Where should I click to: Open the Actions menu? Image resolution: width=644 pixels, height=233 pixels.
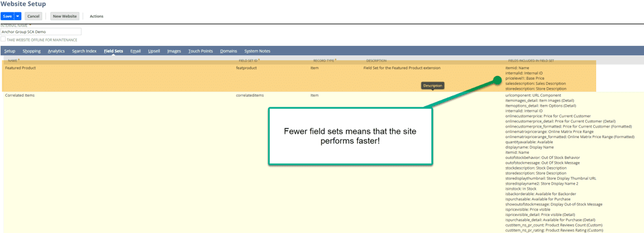[x=96, y=16]
